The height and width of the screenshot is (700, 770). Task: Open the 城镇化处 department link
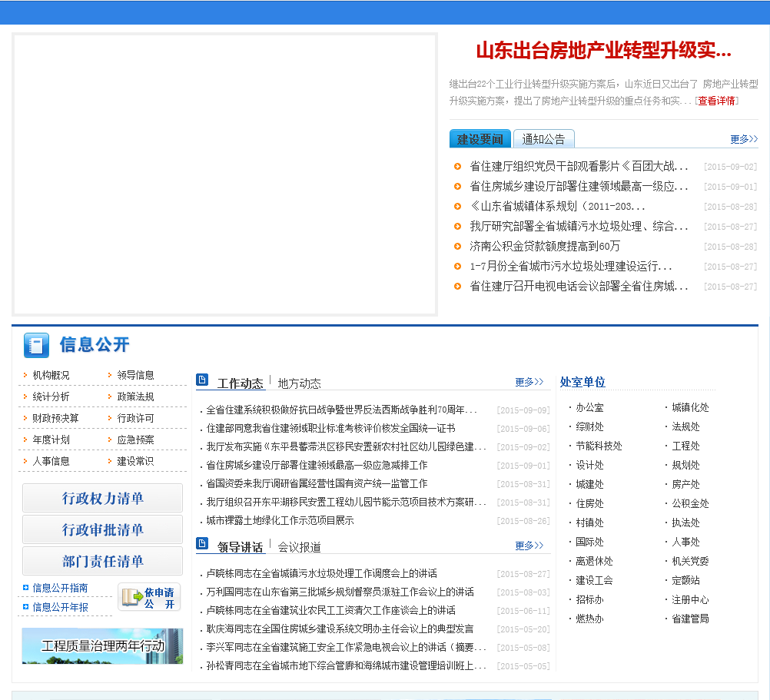coord(690,407)
